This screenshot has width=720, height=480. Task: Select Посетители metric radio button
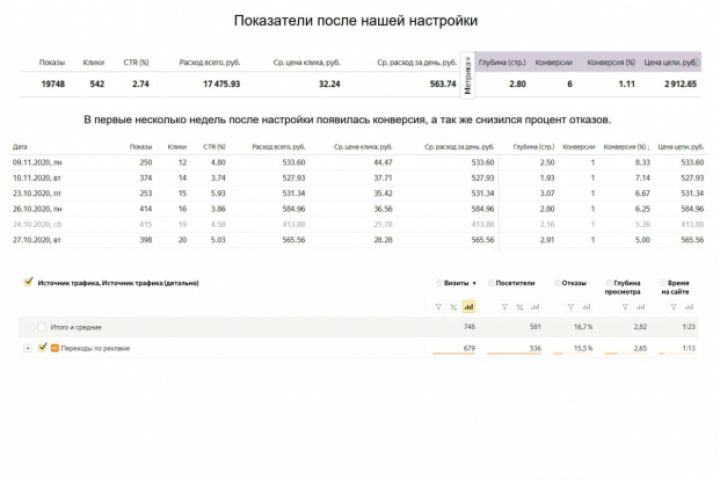click(x=491, y=283)
